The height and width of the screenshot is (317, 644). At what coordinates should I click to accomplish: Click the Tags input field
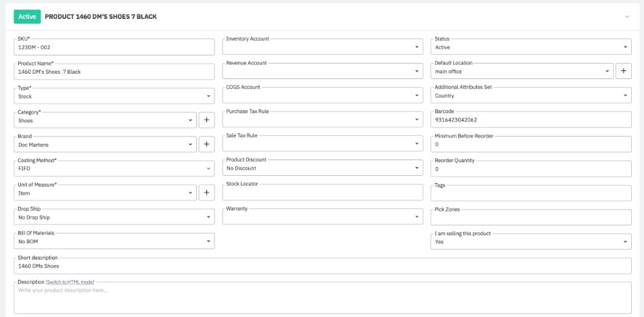tap(531, 193)
